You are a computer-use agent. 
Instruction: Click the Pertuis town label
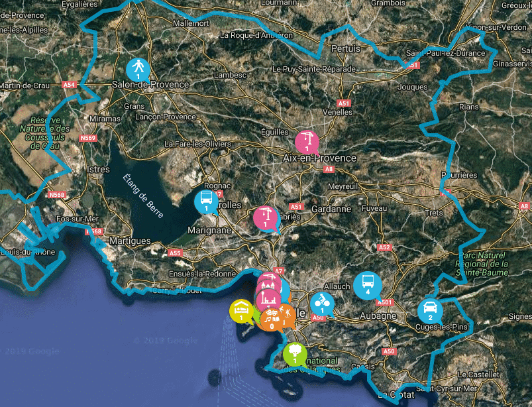346,48
